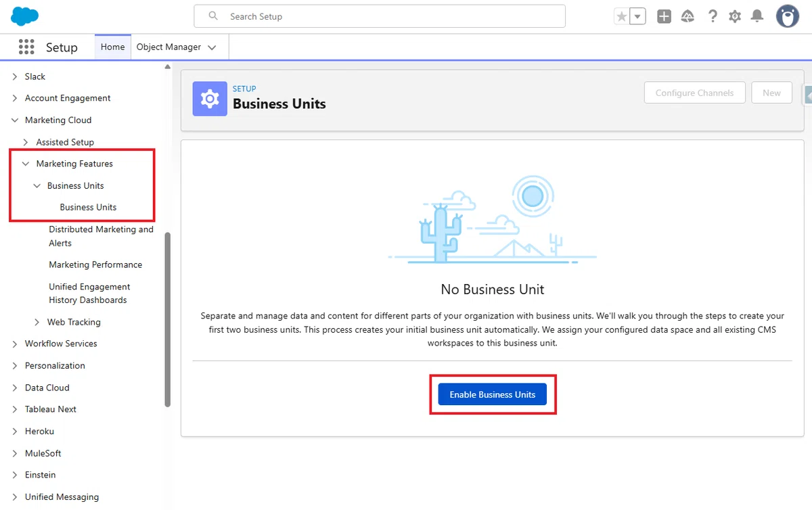Image resolution: width=812 pixels, height=510 pixels.
Task: Expand the Assisted Setup node
Action: [x=26, y=142]
